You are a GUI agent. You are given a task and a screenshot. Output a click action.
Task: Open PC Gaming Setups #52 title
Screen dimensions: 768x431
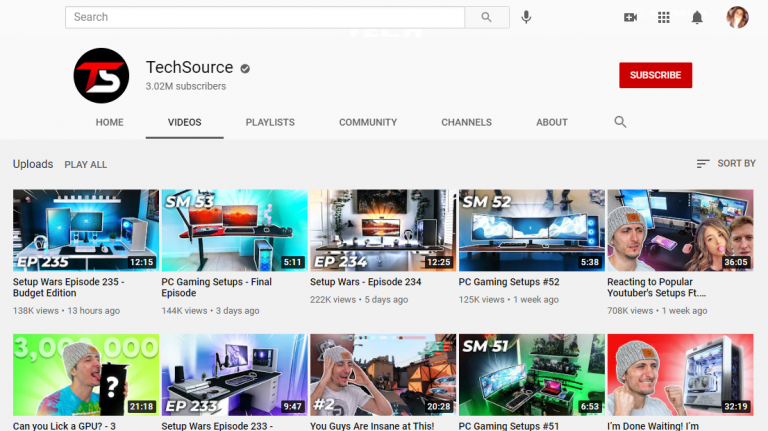pyautogui.click(x=509, y=282)
